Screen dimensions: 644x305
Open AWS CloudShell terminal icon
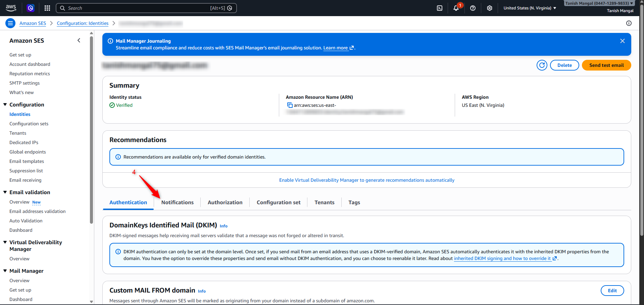coord(440,8)
